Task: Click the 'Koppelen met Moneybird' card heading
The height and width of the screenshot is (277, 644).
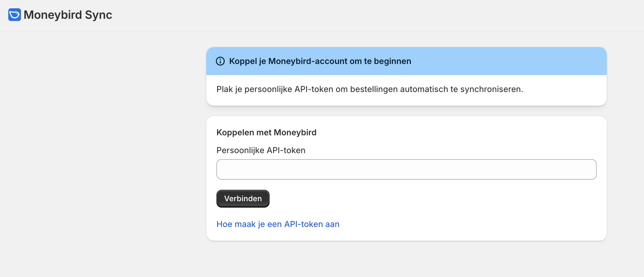Action: (x=266, y=132)
